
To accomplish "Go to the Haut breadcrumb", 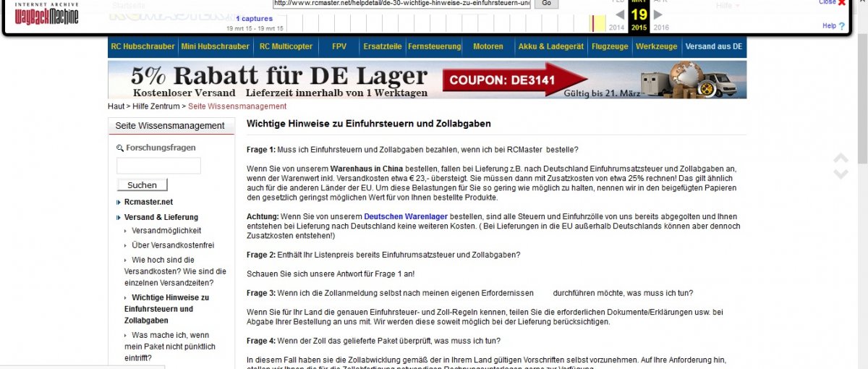I will click(x=116, y=106).
